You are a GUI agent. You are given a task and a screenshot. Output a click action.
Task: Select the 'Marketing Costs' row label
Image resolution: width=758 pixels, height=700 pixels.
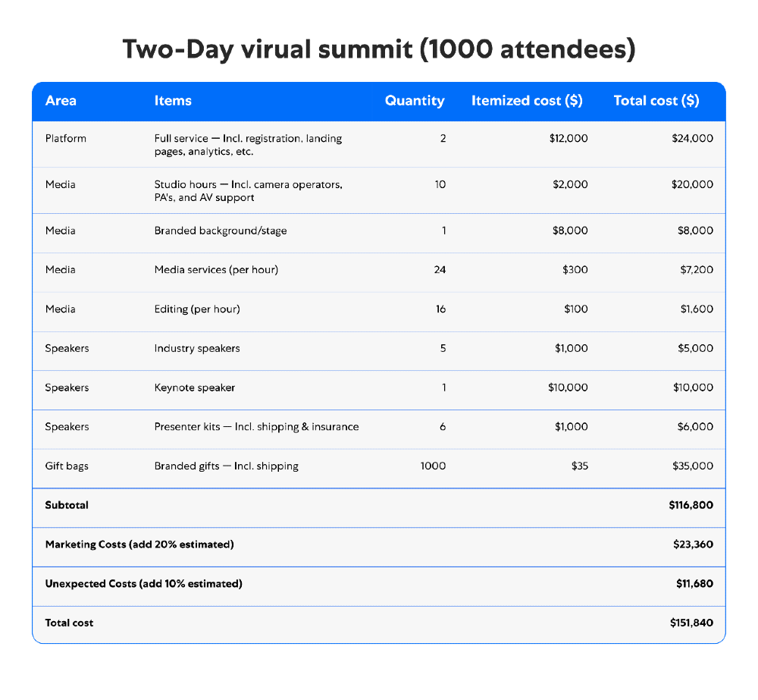point(139,545)
